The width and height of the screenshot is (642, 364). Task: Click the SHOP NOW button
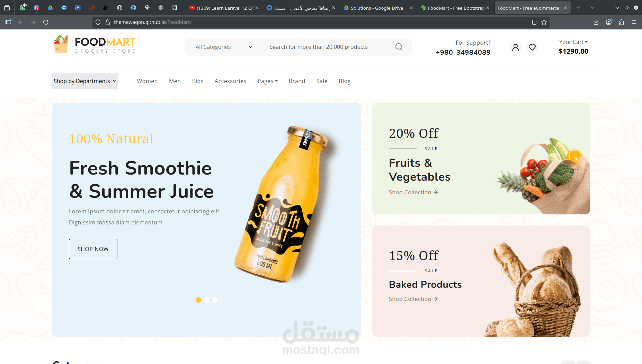[93, 249]
